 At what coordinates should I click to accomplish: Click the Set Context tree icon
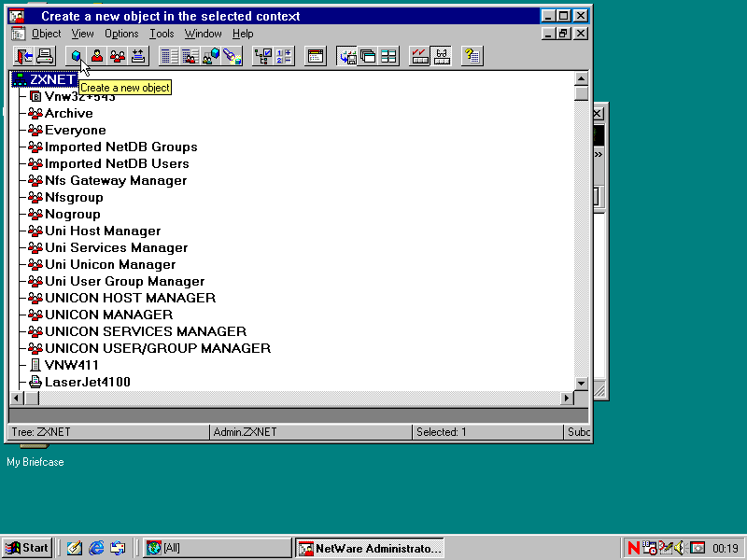[263, 56]
